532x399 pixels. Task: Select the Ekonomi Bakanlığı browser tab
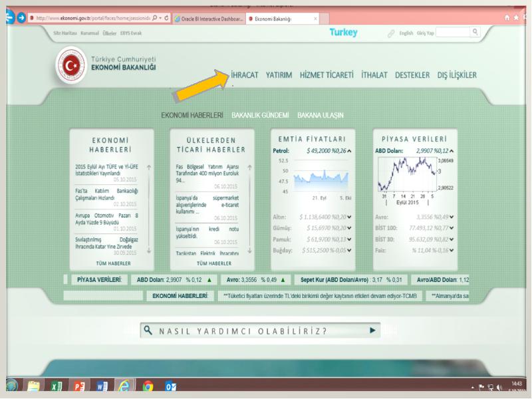(x=283, y=19)
